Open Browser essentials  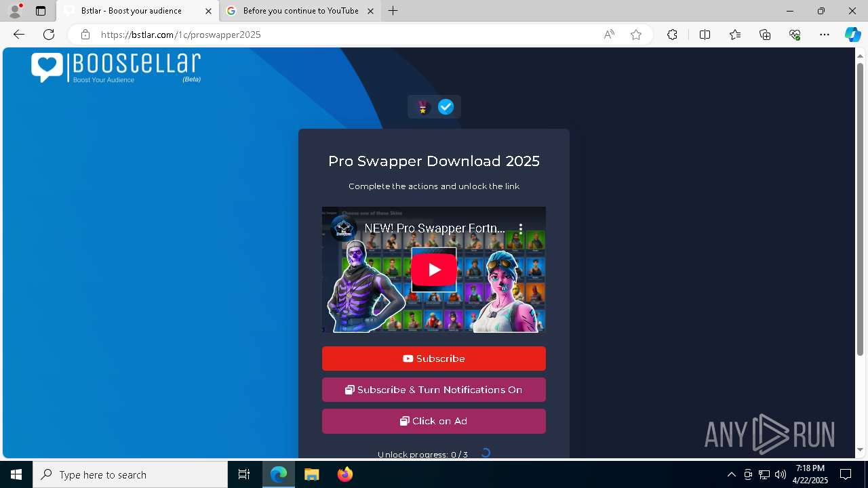click(795, 35)
